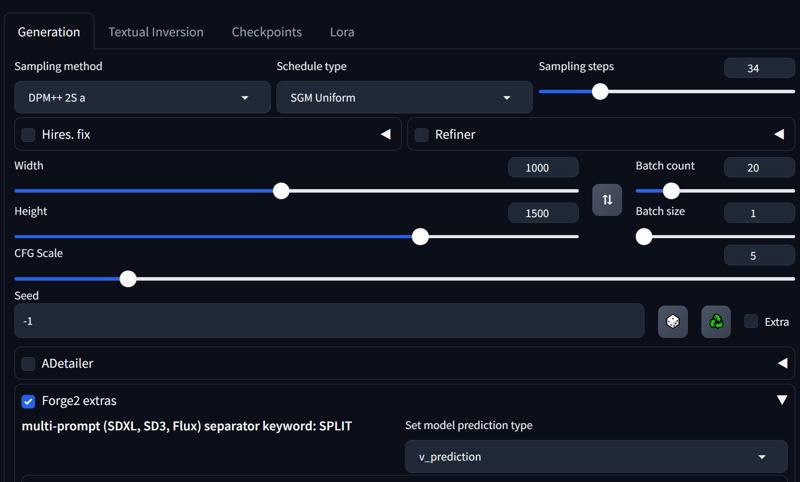
Task: Enable the Refiner checkbox
Action: click(421, 135)
